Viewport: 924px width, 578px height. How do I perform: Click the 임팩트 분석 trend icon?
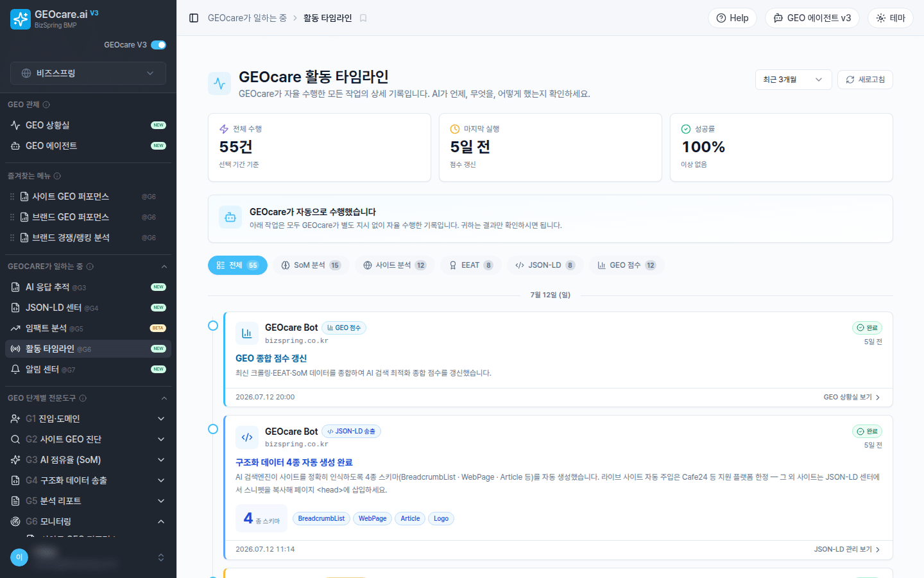coord(15,328)
